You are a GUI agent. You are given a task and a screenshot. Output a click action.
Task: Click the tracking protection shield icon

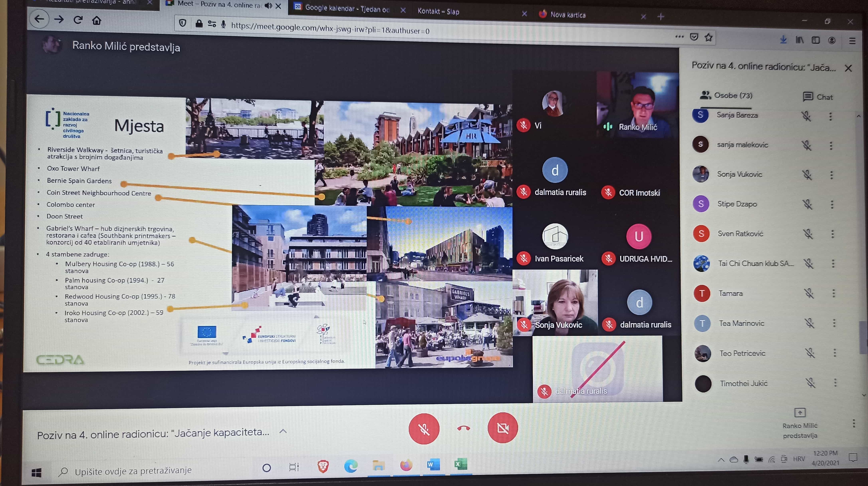point(183,23)
